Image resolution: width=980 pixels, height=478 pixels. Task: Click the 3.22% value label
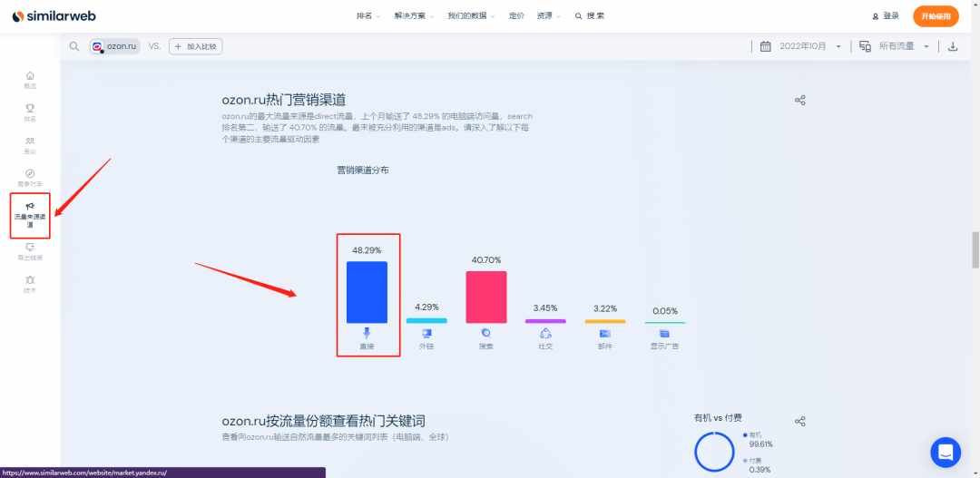pyautogui.click(x=605, y=308)
